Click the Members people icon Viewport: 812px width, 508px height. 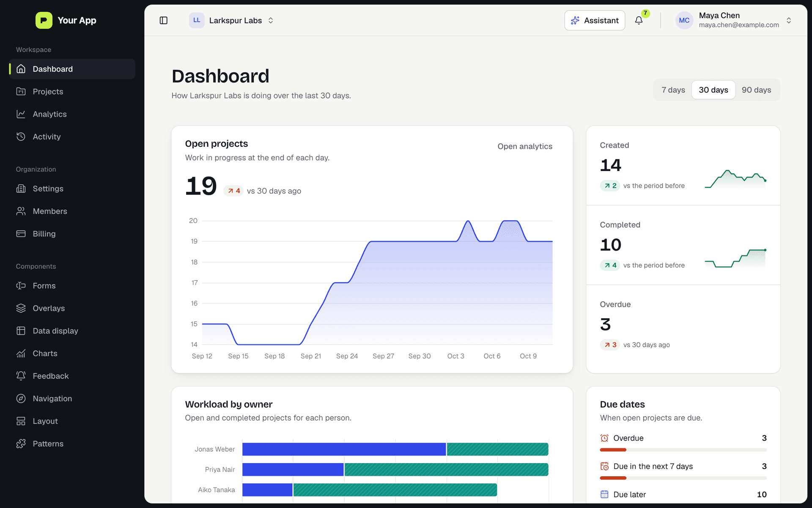tap(21, 211)
